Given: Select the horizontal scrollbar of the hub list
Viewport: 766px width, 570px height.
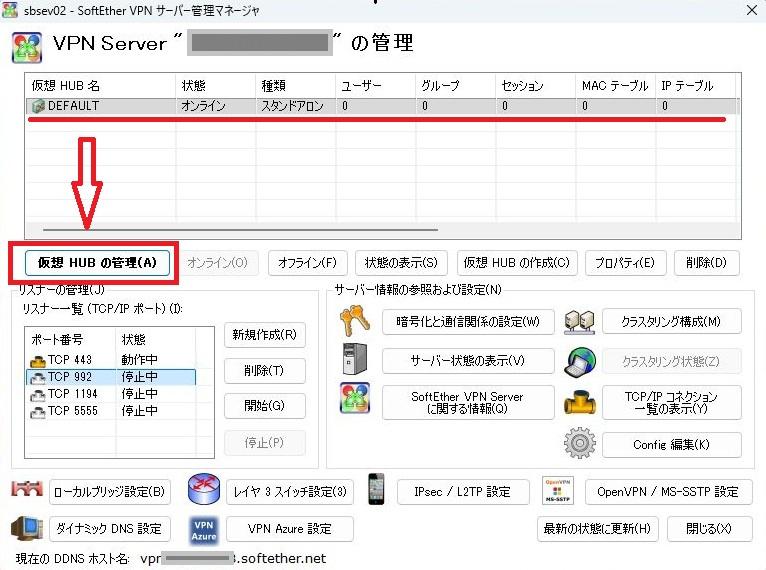Looking at the screenshot, I should (240, 229).
